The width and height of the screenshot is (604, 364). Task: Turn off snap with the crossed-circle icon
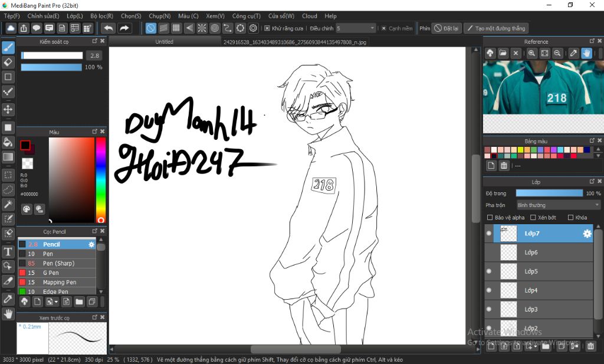pos(151,28)
